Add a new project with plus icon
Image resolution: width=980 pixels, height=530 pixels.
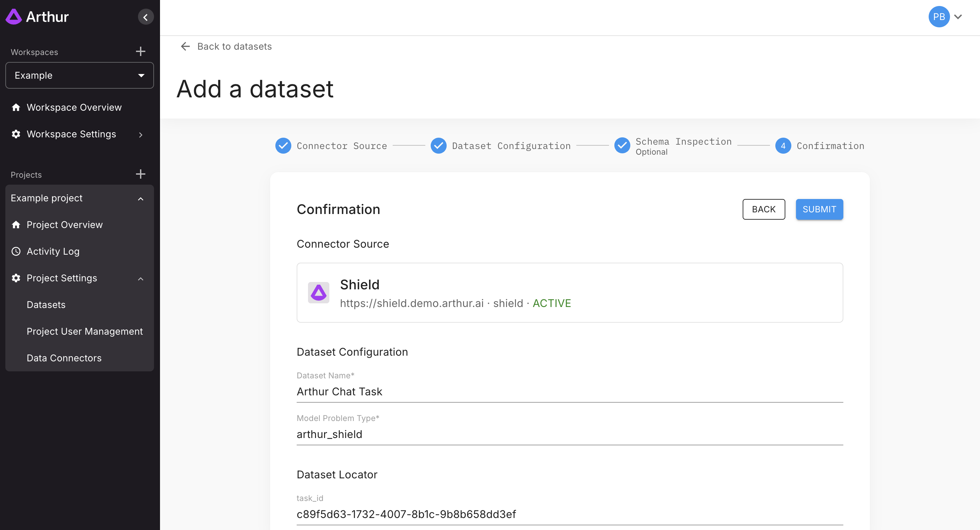[140, 174]
